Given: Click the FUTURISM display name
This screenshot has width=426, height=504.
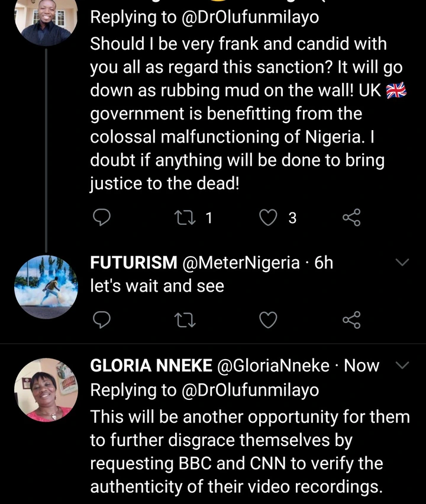Looking at the screenshot, I should 133,263.
